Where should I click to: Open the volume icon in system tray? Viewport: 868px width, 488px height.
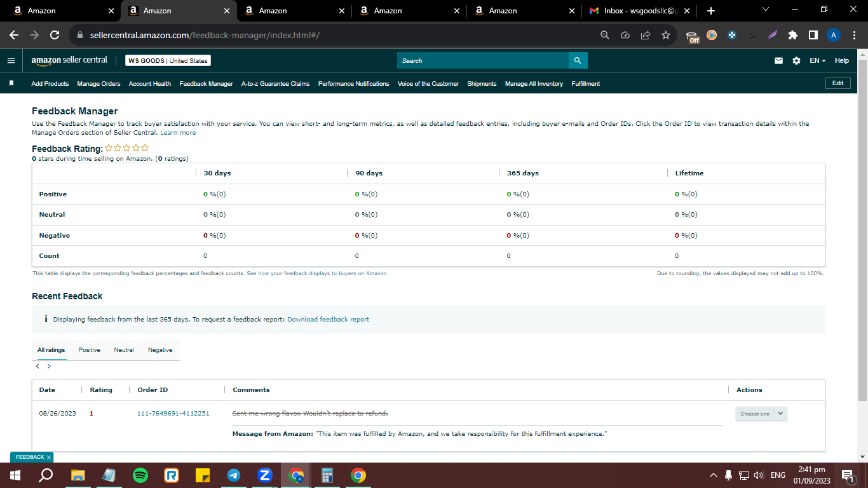point(758,475)
